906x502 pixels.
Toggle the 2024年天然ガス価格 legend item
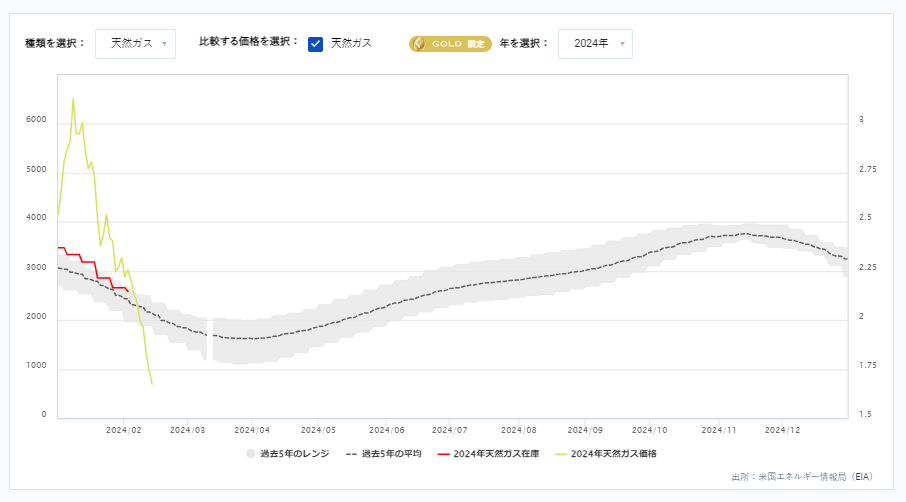606,454
